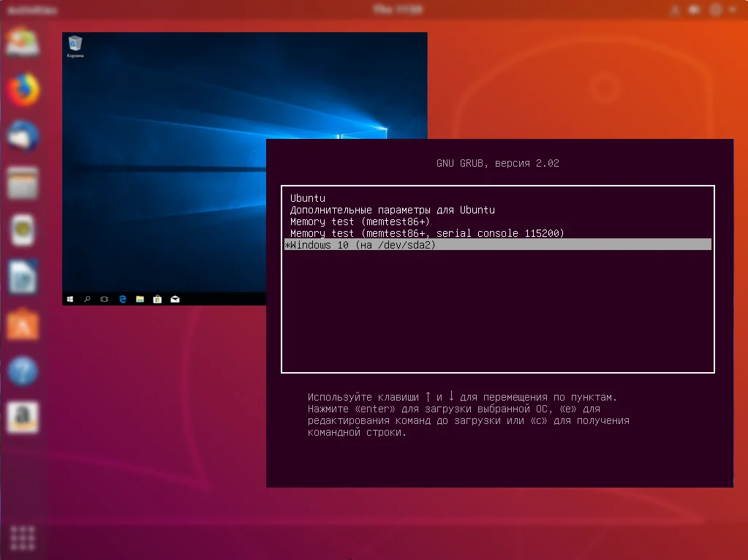Open Task View in Windows taskbar
748x560 pixels.
tap(105, 299)
